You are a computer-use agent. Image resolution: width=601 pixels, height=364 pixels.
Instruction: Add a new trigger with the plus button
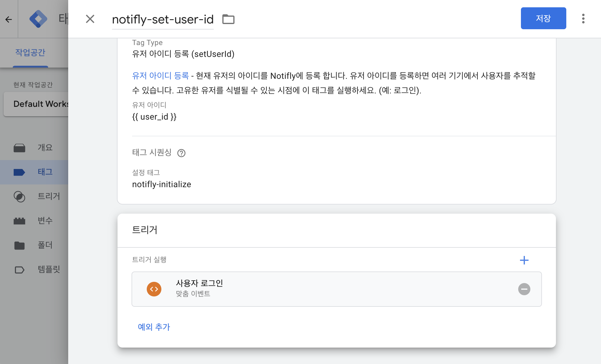[x=524, y=260]
